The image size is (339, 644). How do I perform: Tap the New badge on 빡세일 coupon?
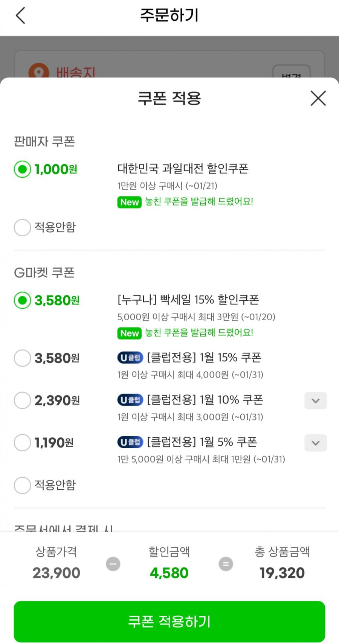[x=129, y=333]
